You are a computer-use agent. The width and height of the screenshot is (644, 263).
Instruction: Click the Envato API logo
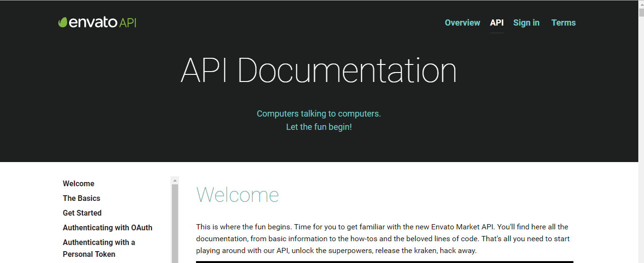coord(97,22)
